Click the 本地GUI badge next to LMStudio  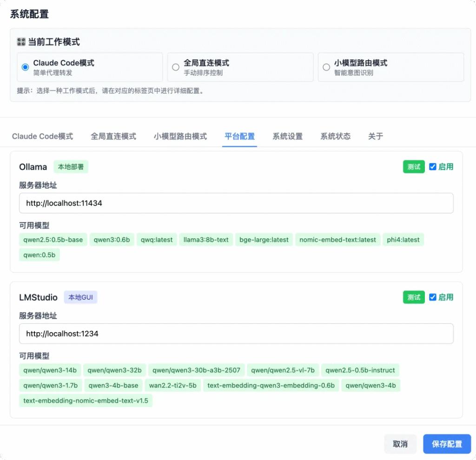click(x=80, y=297)
